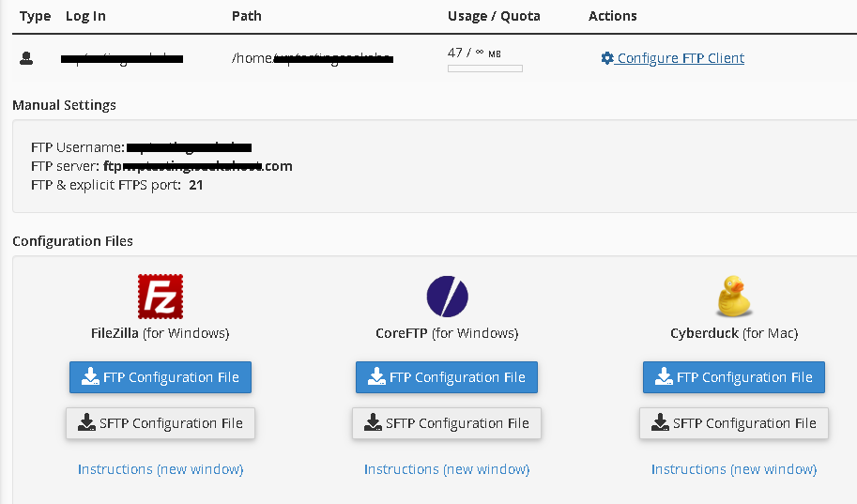The width and height of the screenshot is (857, 504).
Task: Open CoreFTP Instructions in new window
Action: [447, 469]
